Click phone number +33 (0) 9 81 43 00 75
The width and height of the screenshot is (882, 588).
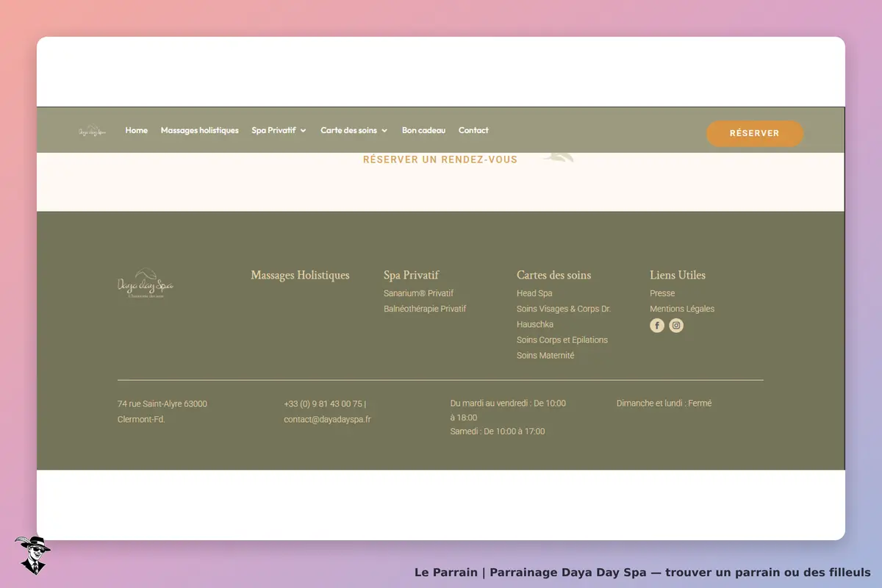(323, 404)
